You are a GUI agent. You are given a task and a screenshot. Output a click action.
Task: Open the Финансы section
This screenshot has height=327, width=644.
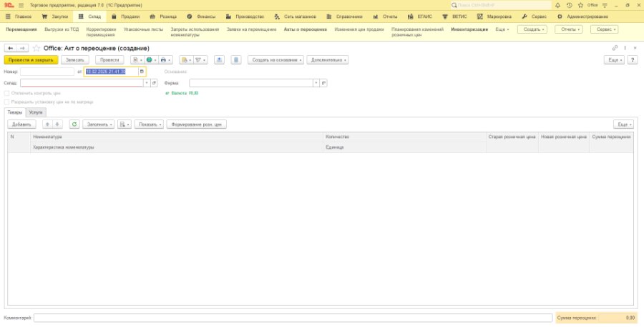point(201,16)
